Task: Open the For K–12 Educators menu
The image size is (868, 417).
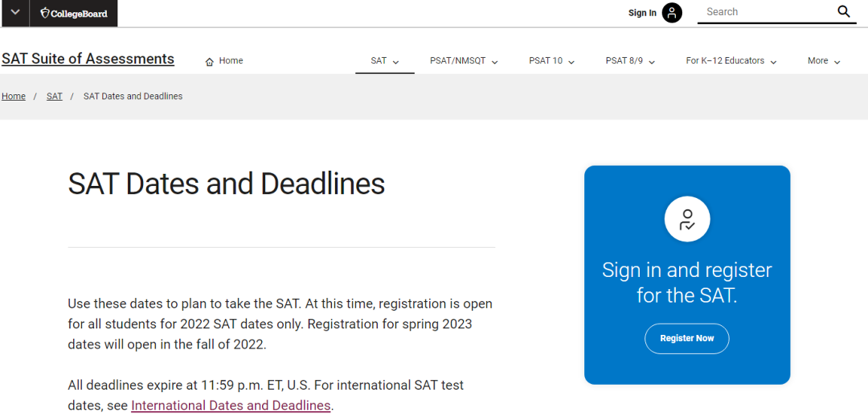Action: pyautogui.click(x=731, y=61)
